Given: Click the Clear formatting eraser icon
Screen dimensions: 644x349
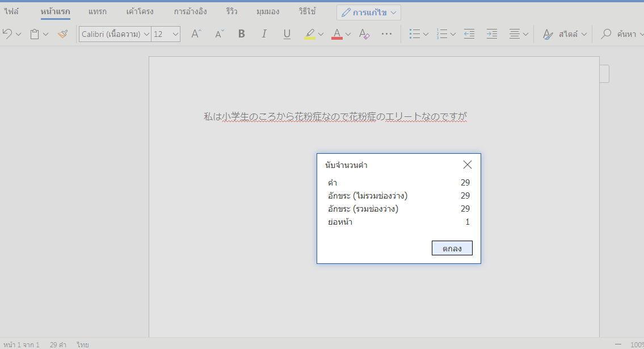Looking at the screenshot, I should coord(364,34).
